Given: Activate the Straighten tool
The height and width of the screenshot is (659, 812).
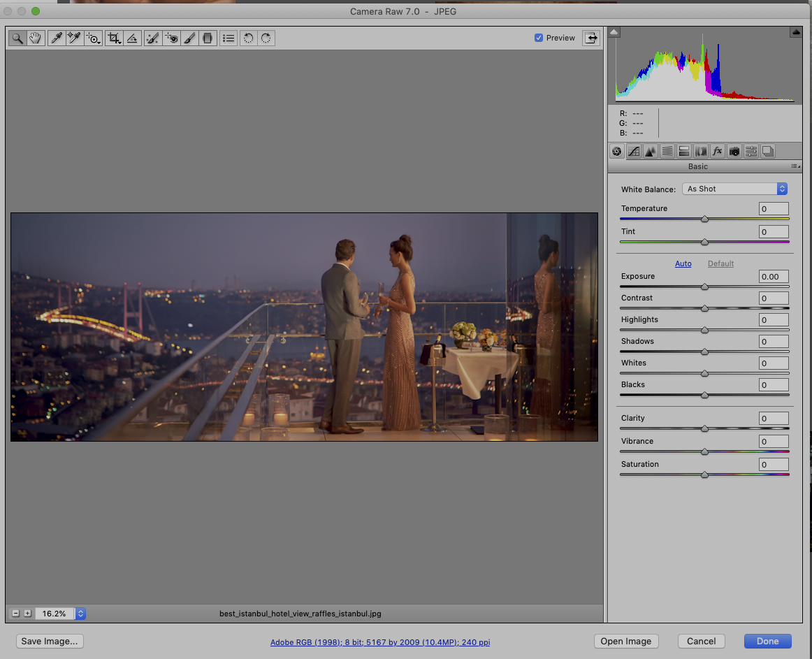Looking at the screenshot, I should click(133, 38).
